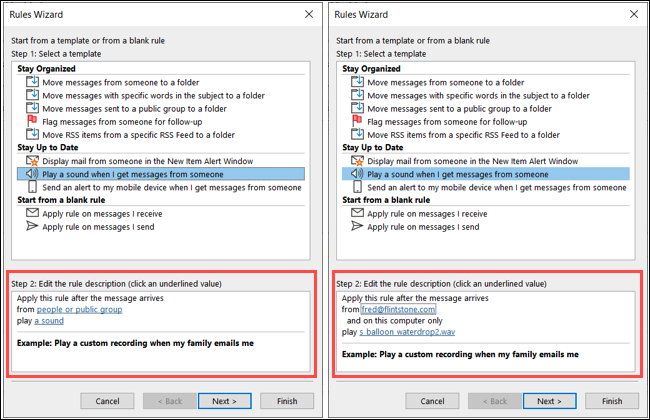Click the speaker sound icon in left wizard
The width and height of the screenshot is (650, 420).
click(x=32, y=173)
